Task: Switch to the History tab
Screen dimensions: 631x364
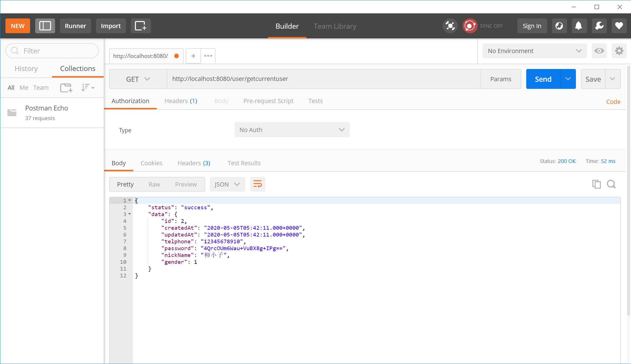Action: click(x=26, y=68)
